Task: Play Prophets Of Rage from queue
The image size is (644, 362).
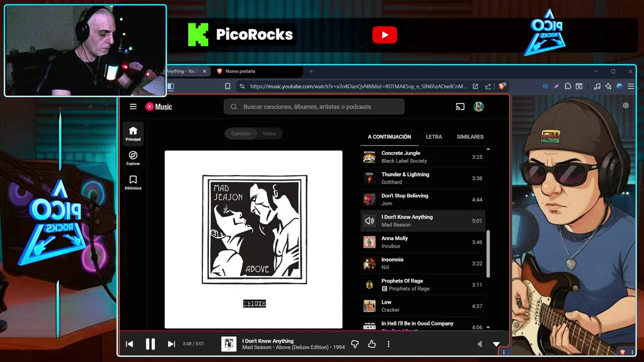Action: [x=423, y=285]
